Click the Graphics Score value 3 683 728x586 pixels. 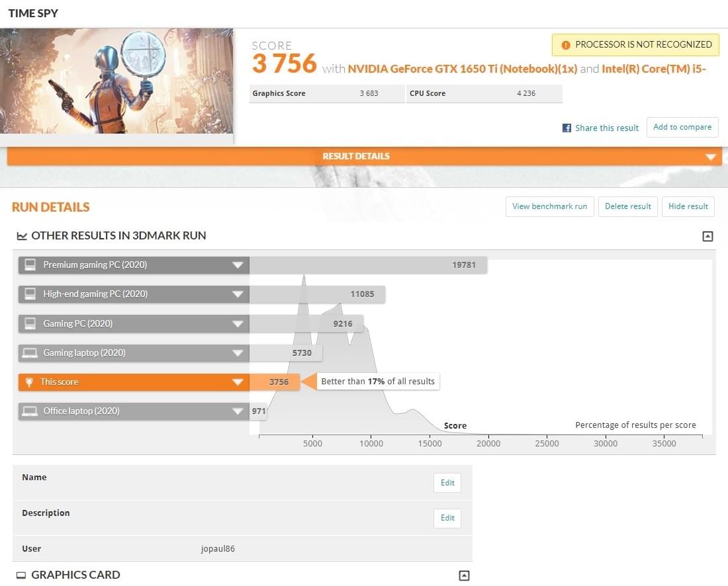pos(369,93)
